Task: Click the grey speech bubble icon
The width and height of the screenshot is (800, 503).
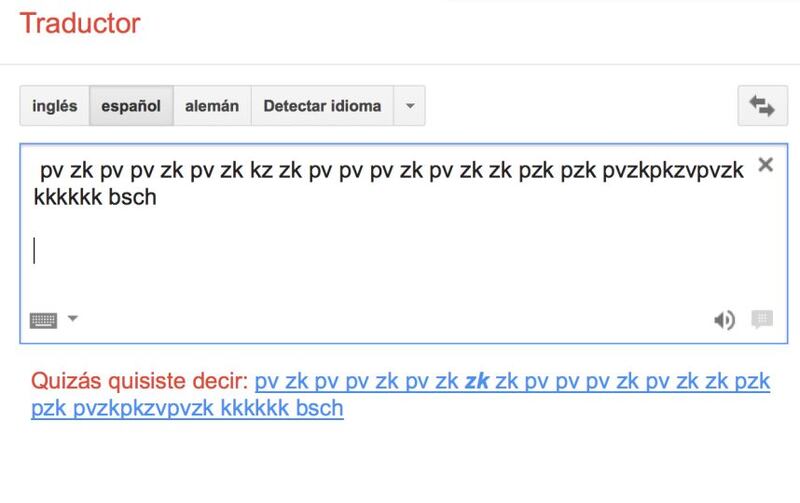Action: click(x=762, y=319)
